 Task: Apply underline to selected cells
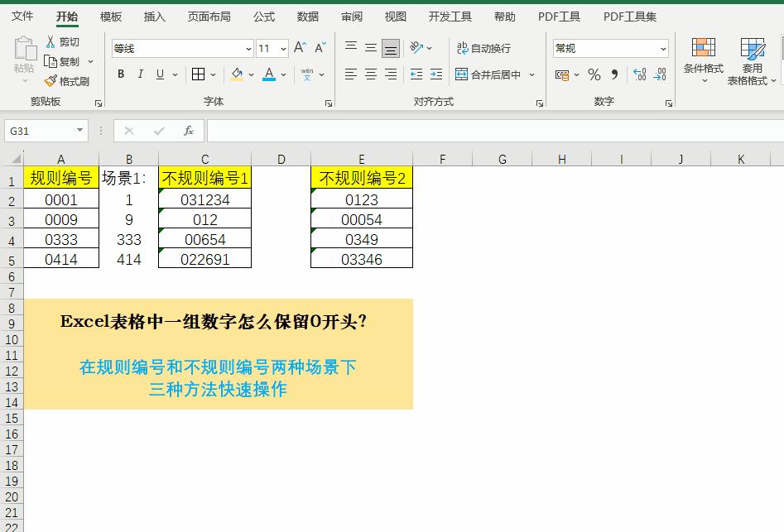(x=161, y=74)
